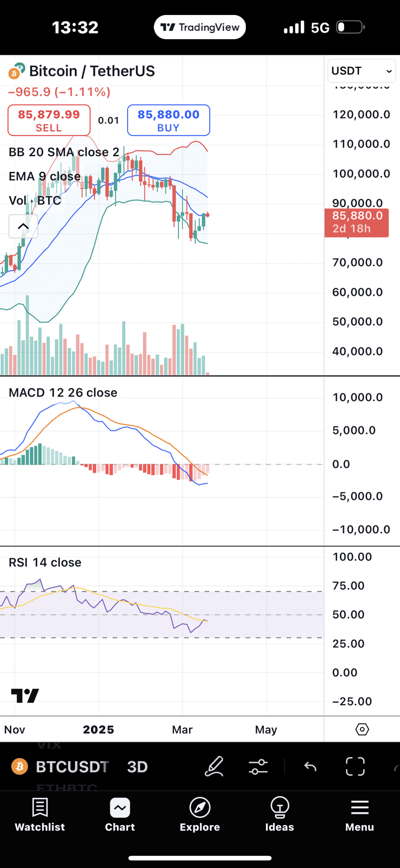Switch to the Ideas tab
The image size is (400, 868).
click(x=280, y=815)
